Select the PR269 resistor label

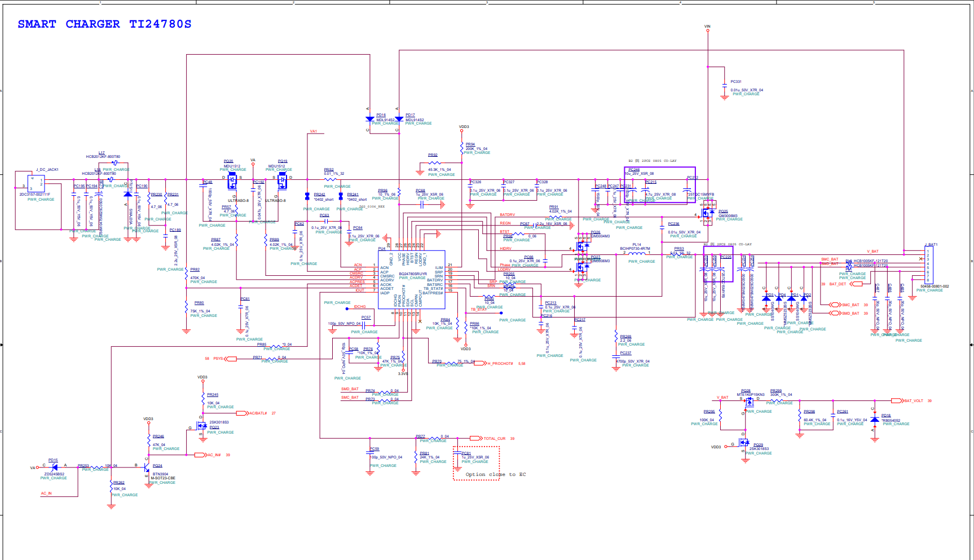click(625, 337)
